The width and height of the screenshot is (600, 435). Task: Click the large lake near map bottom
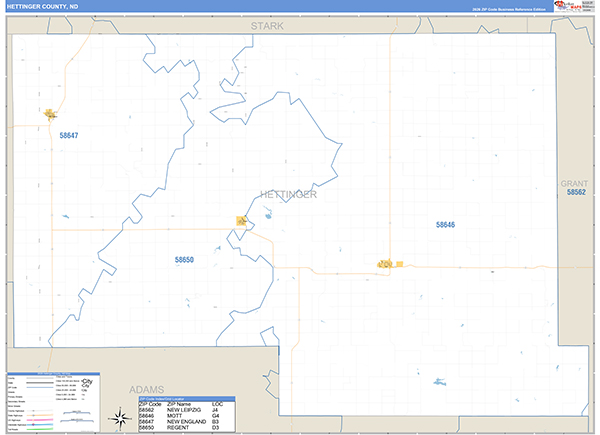(x=440, y=382)
